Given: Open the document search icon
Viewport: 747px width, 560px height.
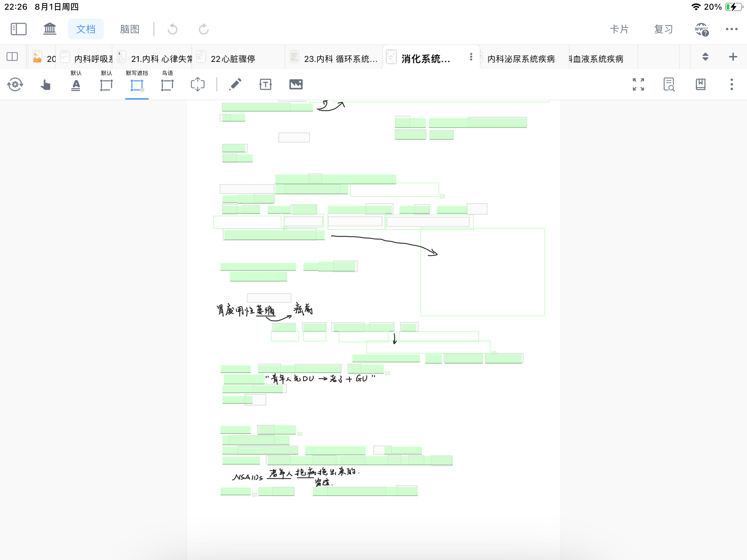Looking at the screenshot, I should click(669, 84).
